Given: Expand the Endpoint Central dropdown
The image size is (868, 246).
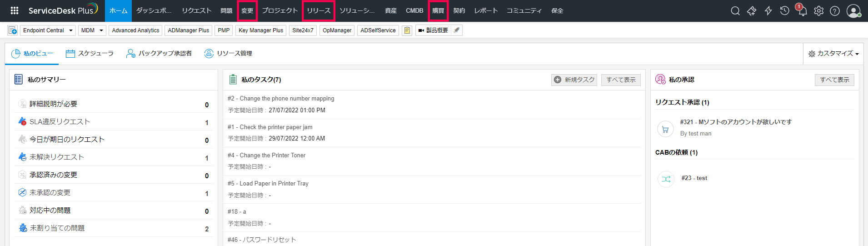Looking at the screenshot, I should click(x=48, y=30).
